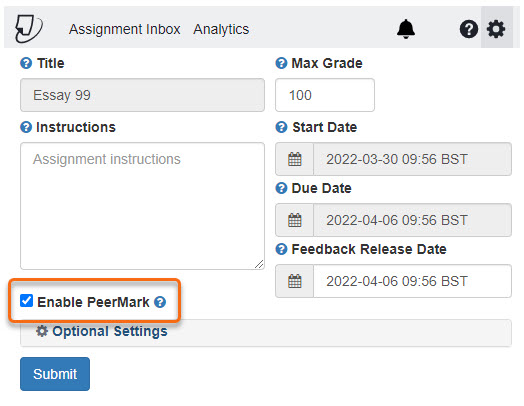Click the help icon next to Max Grade
The width and height of the screenshot is (524, 406).
pos(281,63)
